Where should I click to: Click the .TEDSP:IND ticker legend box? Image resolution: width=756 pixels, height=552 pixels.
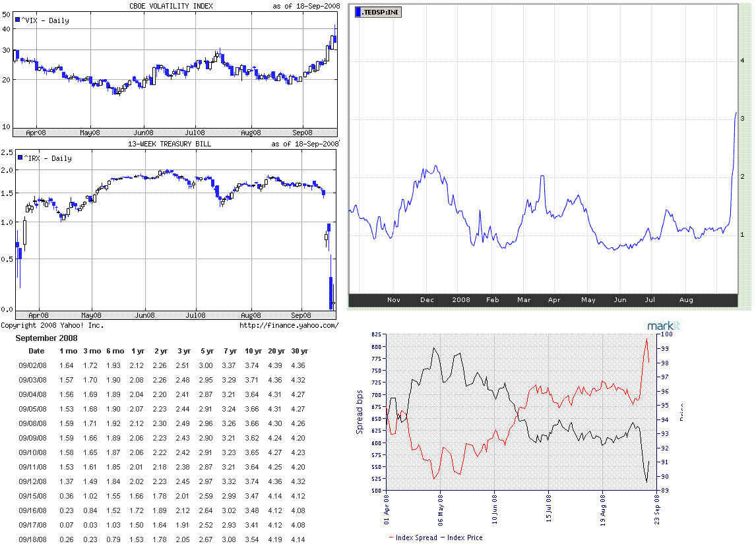point(378,12)
